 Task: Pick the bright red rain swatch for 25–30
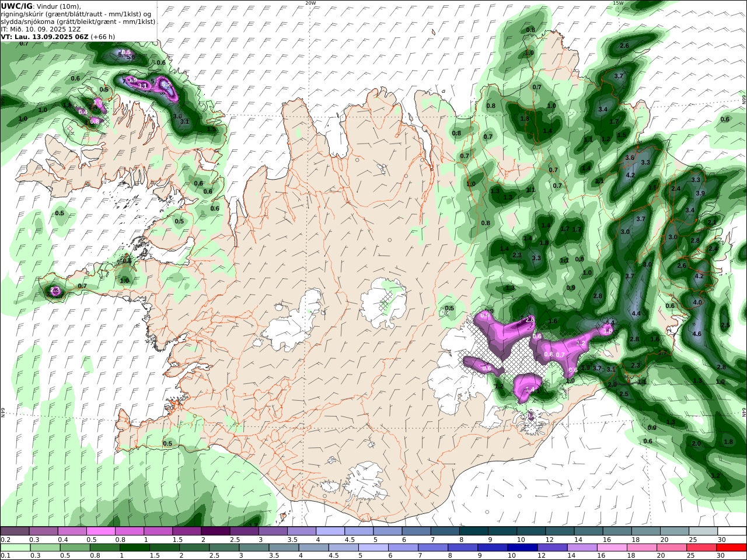[x=701, y=548]
